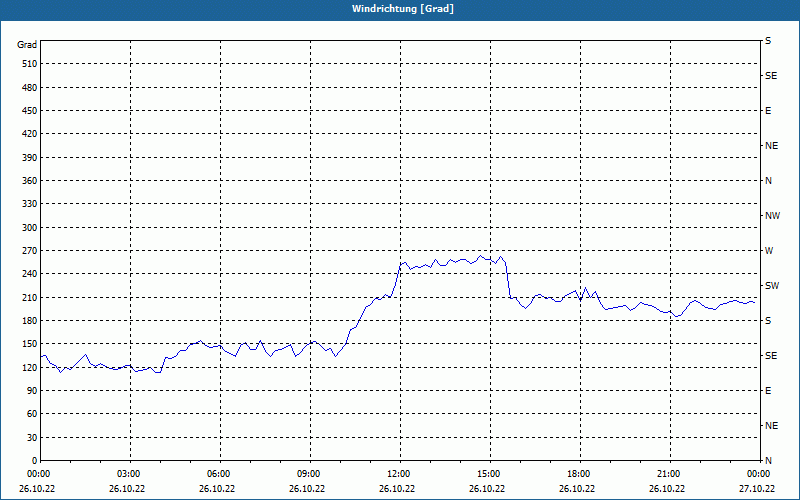Click the 06:00 time label
Viewport: 800px width, 500px height.
[x=220, y=473]
